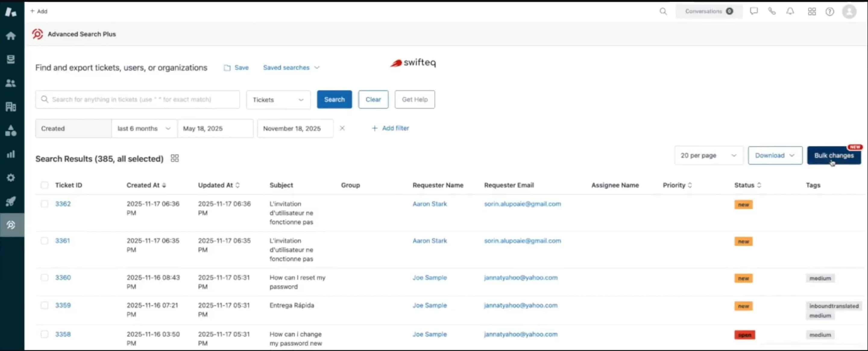Open Admin gear icon in sidebar
Viewport: 868px width, 351px height.
click(11, 178)
